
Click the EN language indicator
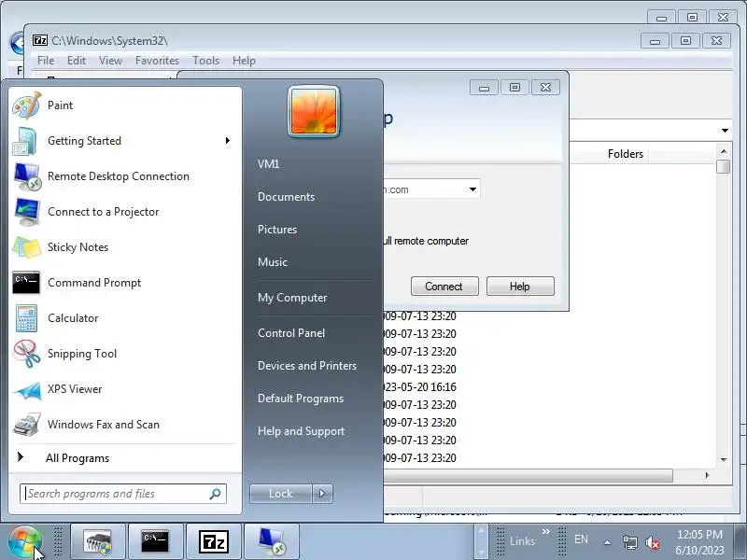581,539
